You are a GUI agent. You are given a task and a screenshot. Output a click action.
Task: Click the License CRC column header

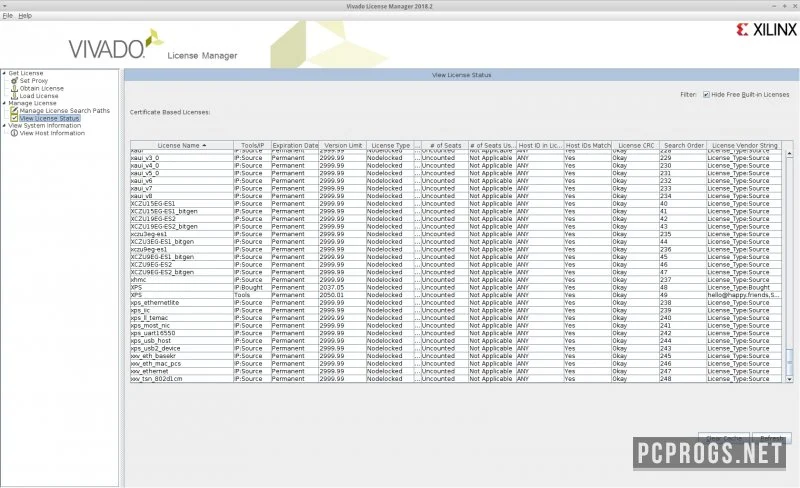point(636,145)
